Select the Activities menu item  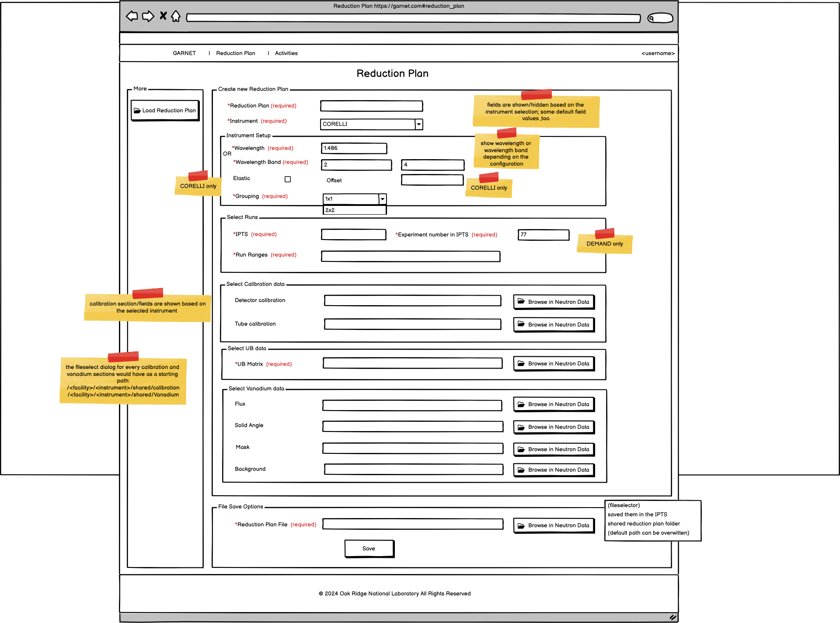click(286, 53)
